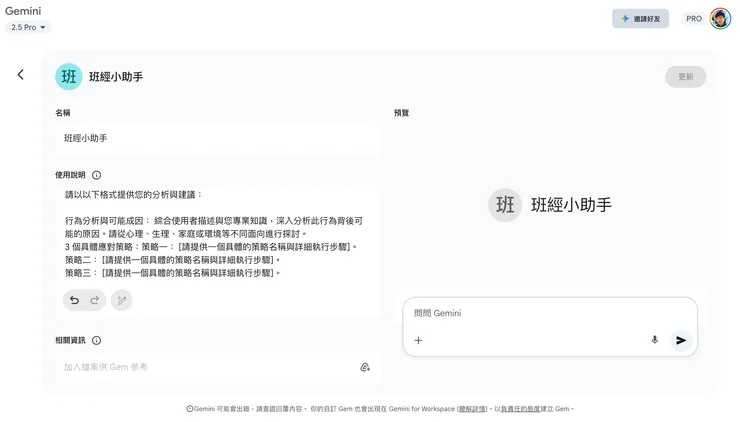Click the add files for Gem field

coord(218,367)
